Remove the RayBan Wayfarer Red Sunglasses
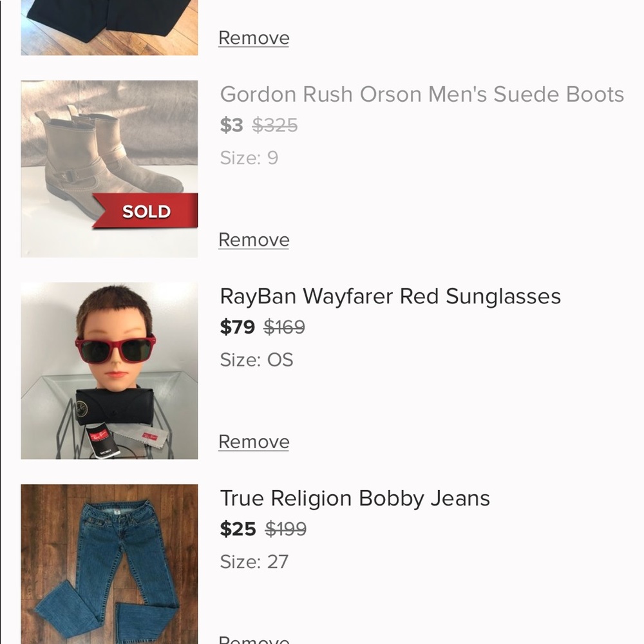 pyautogui.click(x=253, y=442)
